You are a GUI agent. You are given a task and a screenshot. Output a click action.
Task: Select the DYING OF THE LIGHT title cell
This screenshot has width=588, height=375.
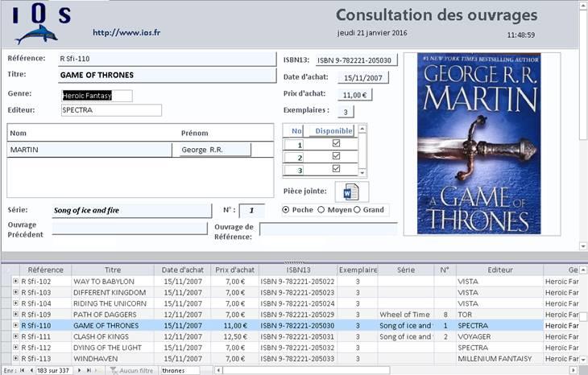(x=113, y=348)
